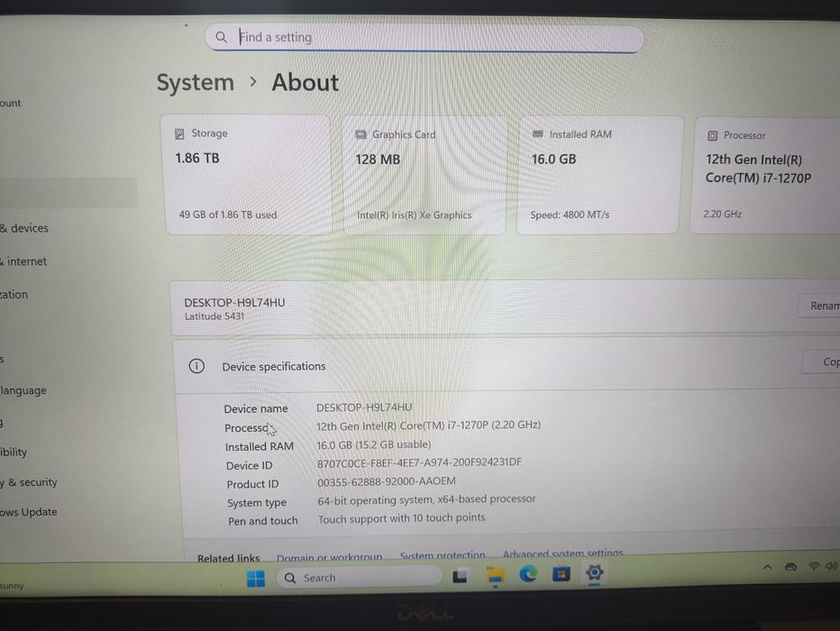Click the volume speaker tray icon
The image size is (840, 631).
coord(831,566)
